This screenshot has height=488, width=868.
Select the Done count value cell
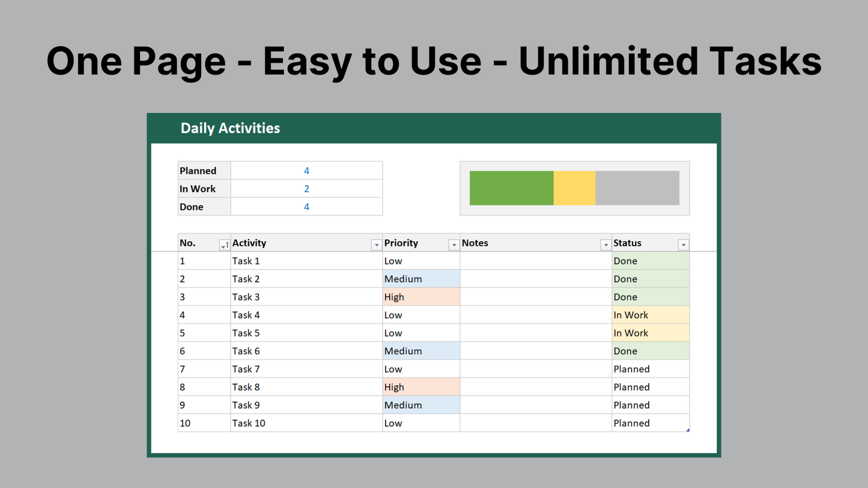[306, 206]
